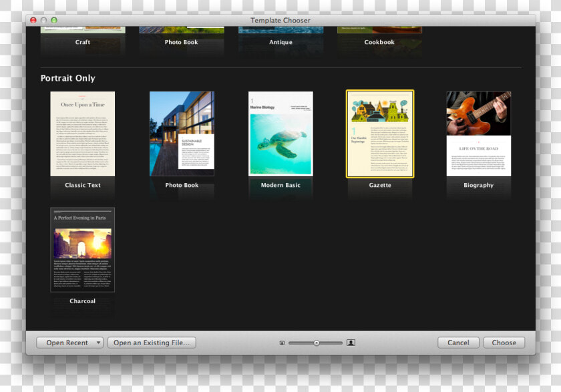Click the Antique template thumbnail at top
The image size is (561, 392).
coord(281,29)
